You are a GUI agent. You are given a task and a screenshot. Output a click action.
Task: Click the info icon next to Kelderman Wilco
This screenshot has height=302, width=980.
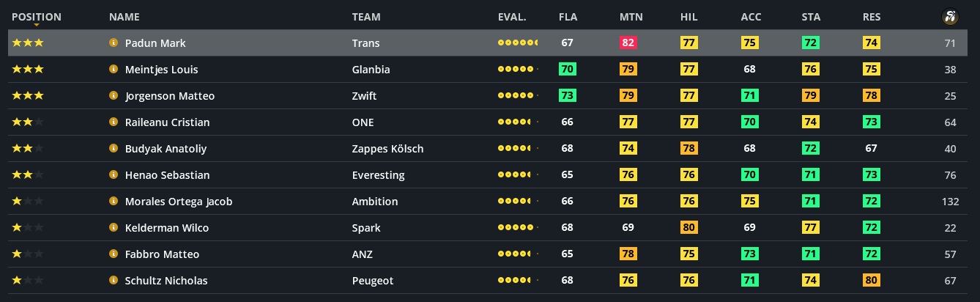click(x=114, y=228)
